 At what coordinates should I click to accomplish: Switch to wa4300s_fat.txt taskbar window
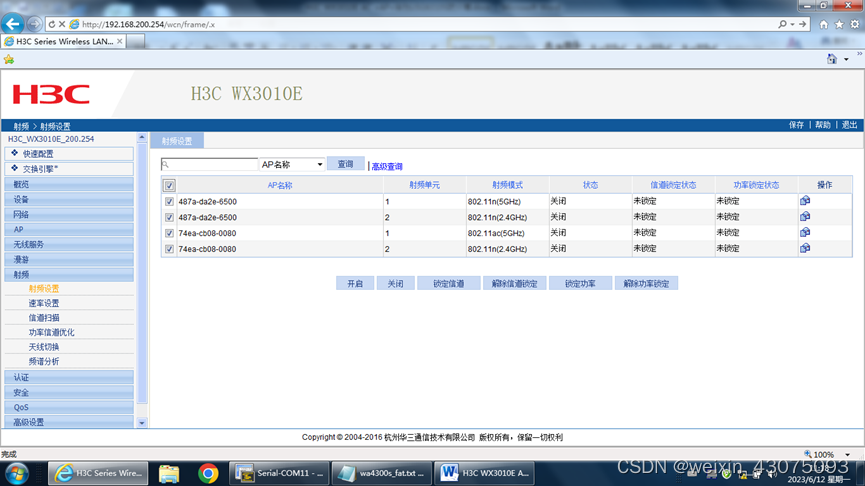tap(382, 473)
